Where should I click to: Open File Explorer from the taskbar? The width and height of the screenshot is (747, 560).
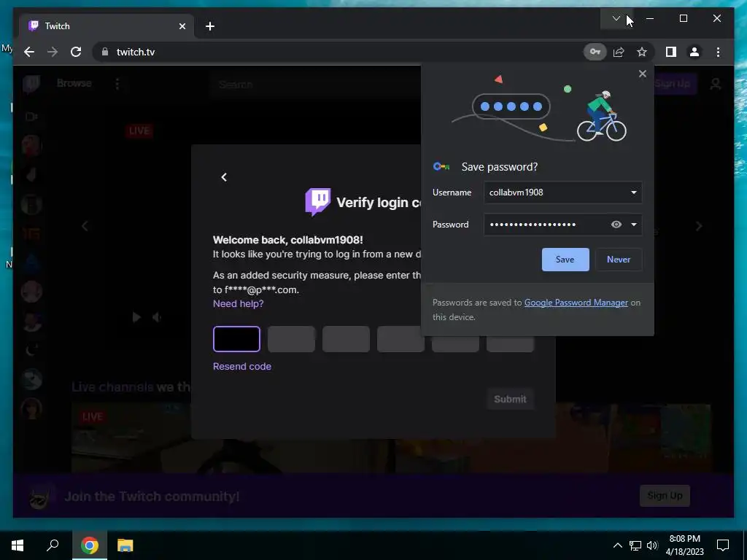125,545
